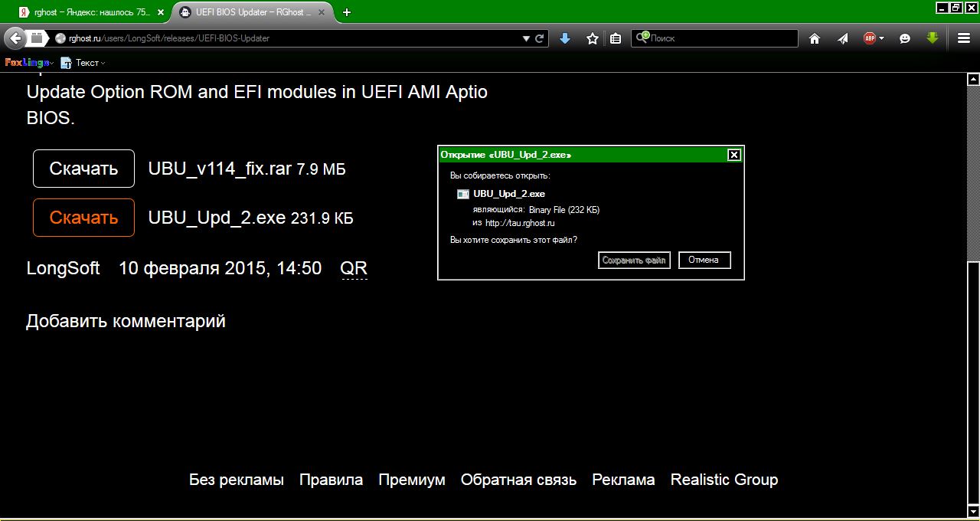The height and width of the screenshot is (521, 980).
Task: Click the green download arrow icon
Action: point(933,38)
